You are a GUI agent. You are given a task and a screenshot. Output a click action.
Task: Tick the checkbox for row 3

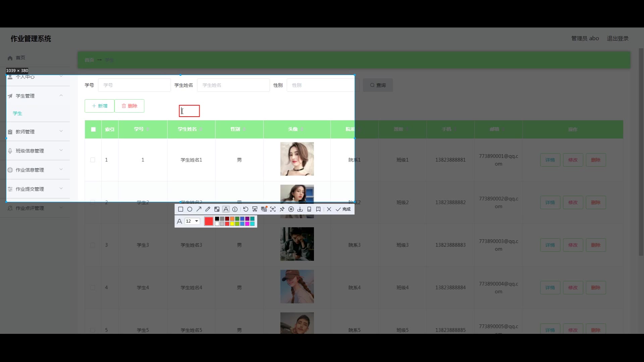point(93,245)
